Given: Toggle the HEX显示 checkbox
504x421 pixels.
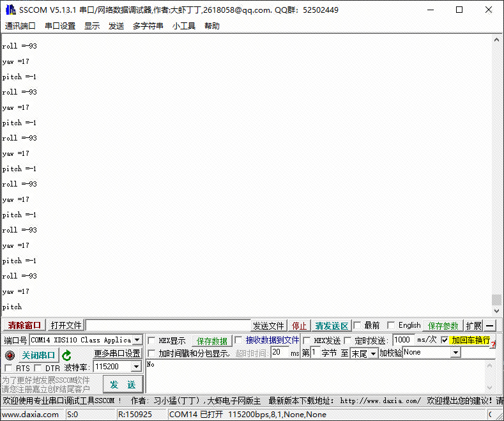Looking at the screenshot, I should pyautogui.click(x=151, y=341).
